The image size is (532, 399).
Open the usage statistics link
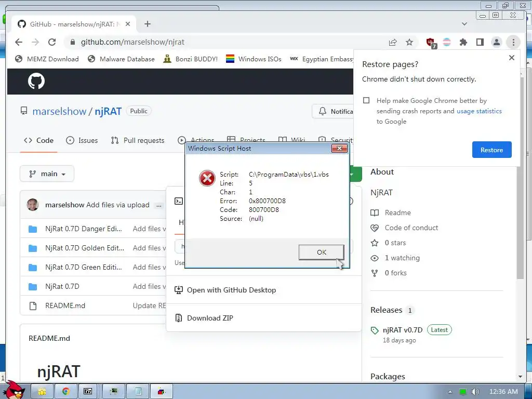pos(479,111)
